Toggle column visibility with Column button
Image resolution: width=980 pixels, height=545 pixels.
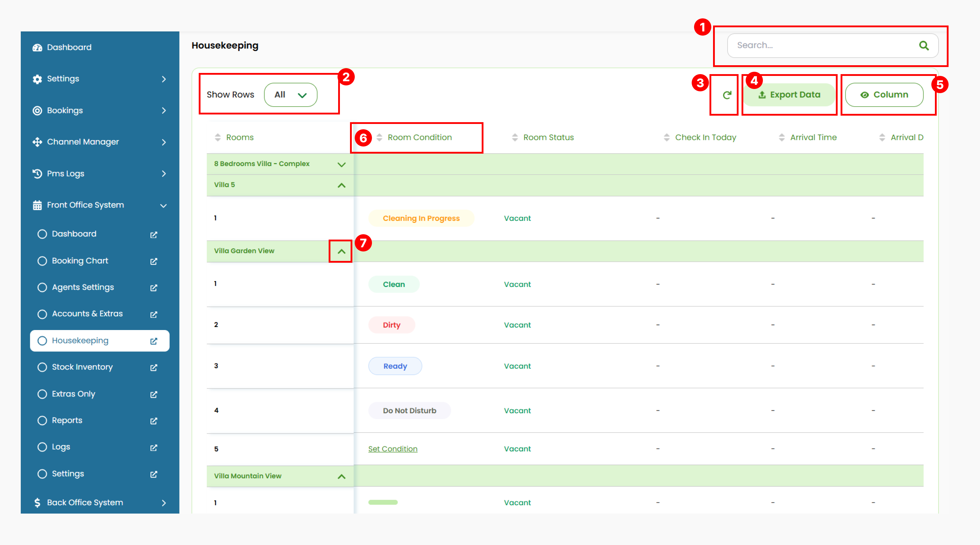tap(884, 95)
